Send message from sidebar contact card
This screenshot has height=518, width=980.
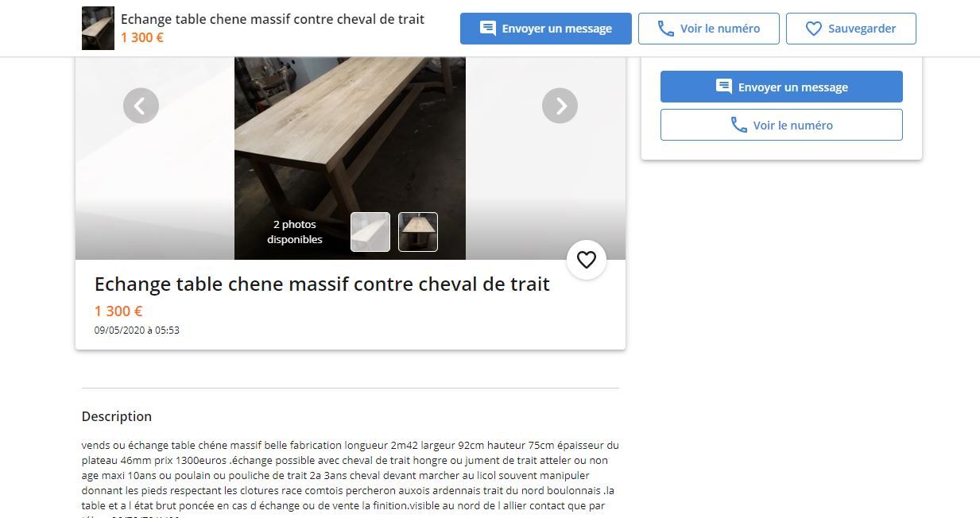click(781, 87)
